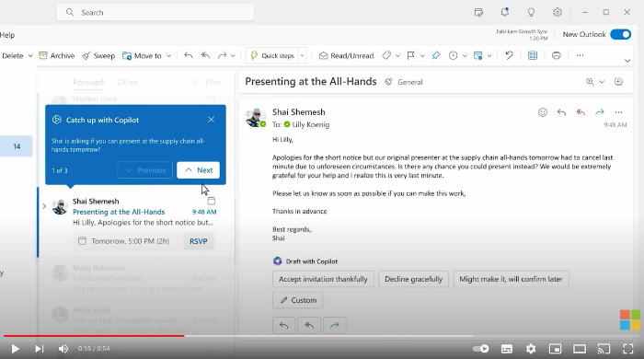Click the toolbar Forward arrow icon
The image size is (644, 359).
pyautogui.click(x=223, y=55)
